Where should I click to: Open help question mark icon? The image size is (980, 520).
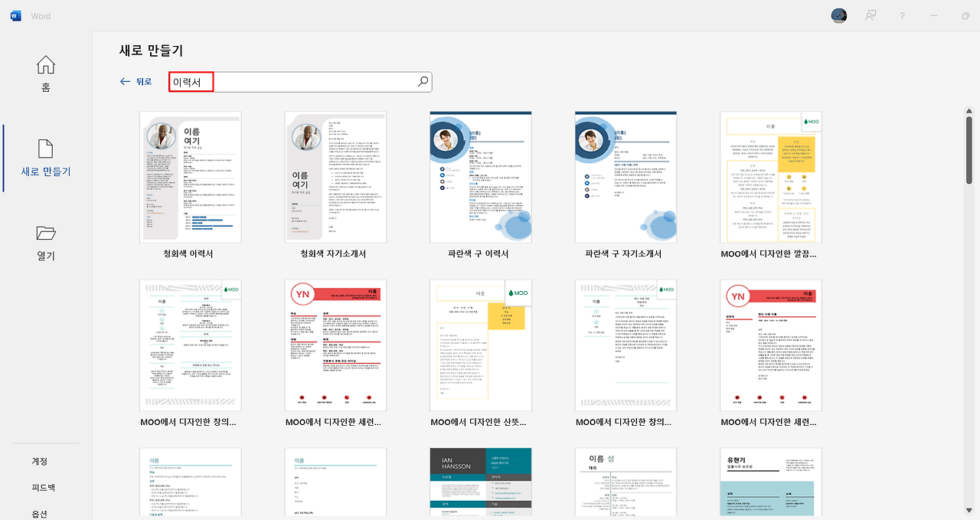tap(903, 16)
